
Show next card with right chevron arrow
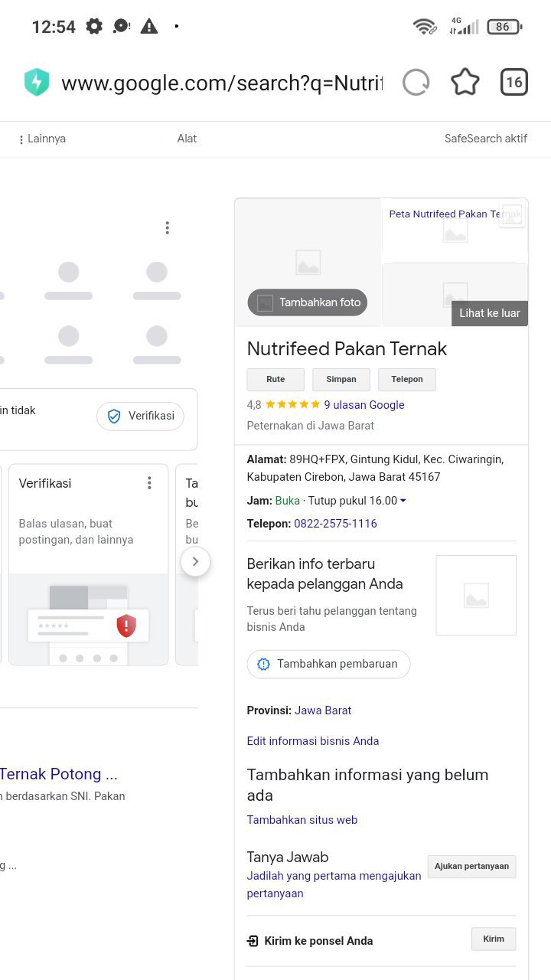pyautogui.click(x=195, y=561)
